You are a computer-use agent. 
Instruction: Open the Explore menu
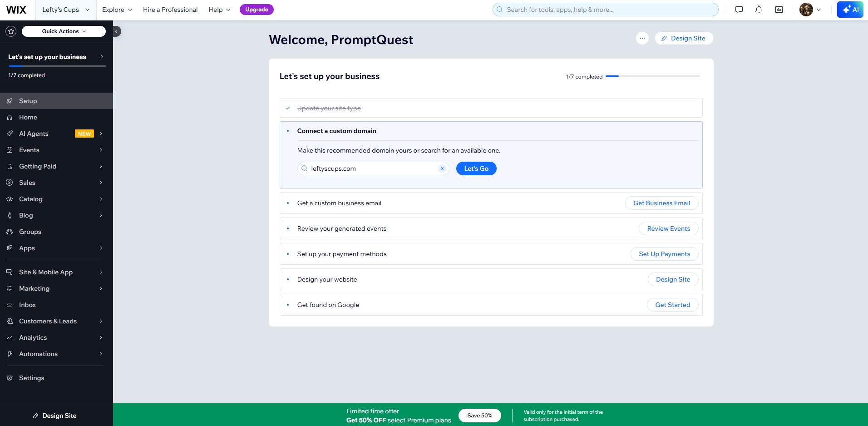(x=117, y=10)
